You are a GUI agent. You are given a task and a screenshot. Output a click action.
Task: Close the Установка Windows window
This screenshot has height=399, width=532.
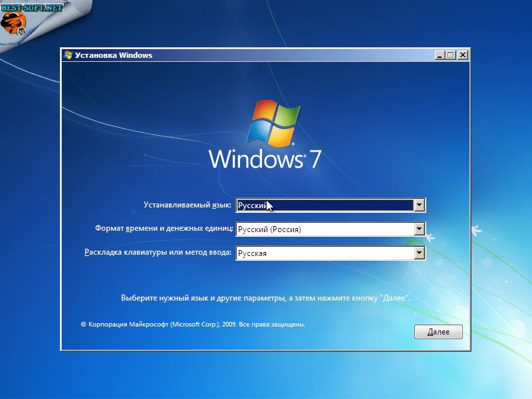463,55
